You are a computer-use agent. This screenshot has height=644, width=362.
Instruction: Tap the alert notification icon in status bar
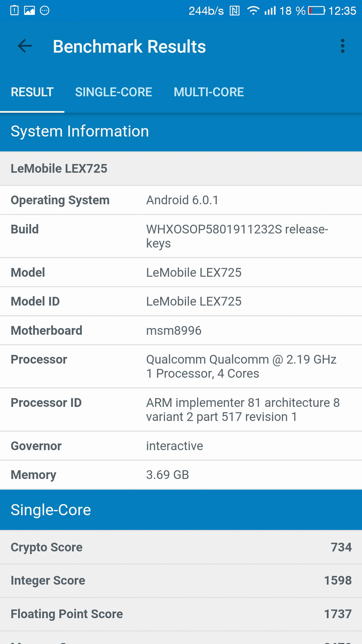tap(14, 10)
